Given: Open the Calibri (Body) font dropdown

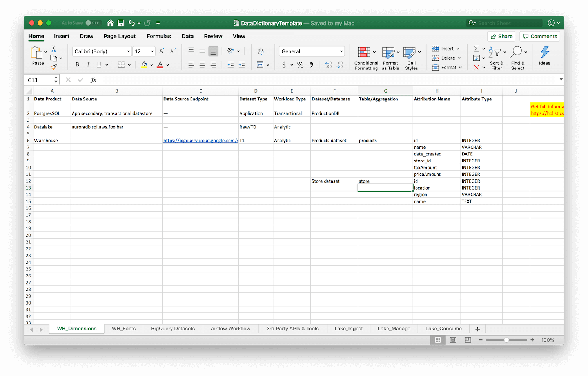Looking at the screenshot, I should click(102, 51).
